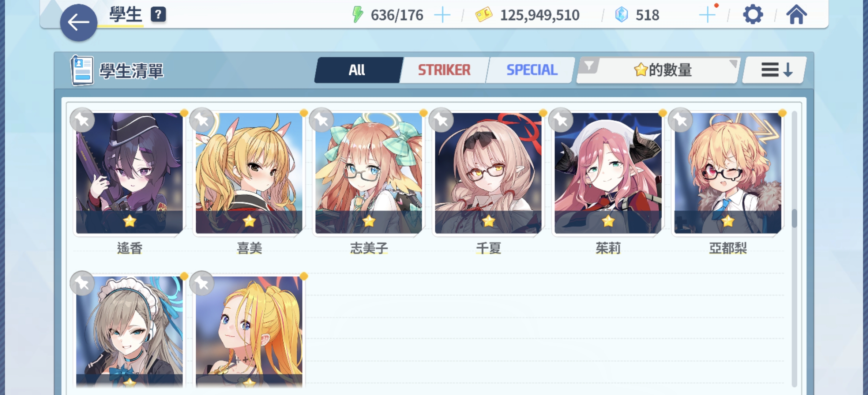Toggle the pin on 遙香's card
868x395 pixels.
coord(82,120)
